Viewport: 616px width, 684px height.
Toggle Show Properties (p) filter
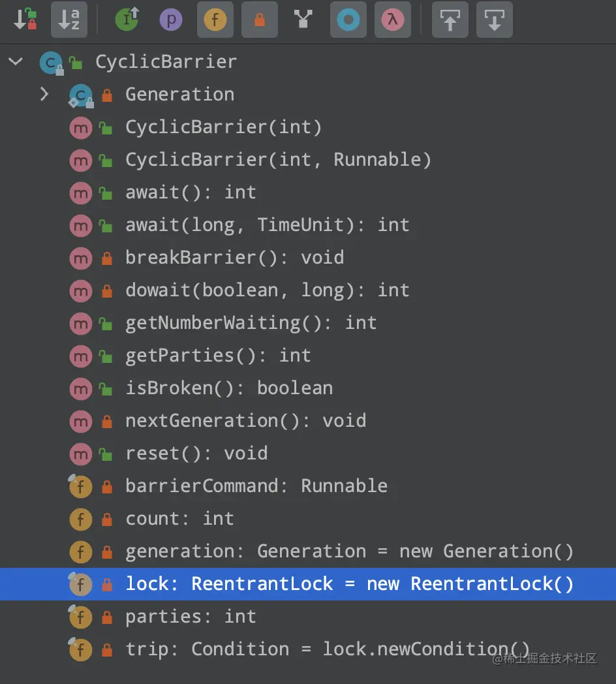click(x=171, y=20)
